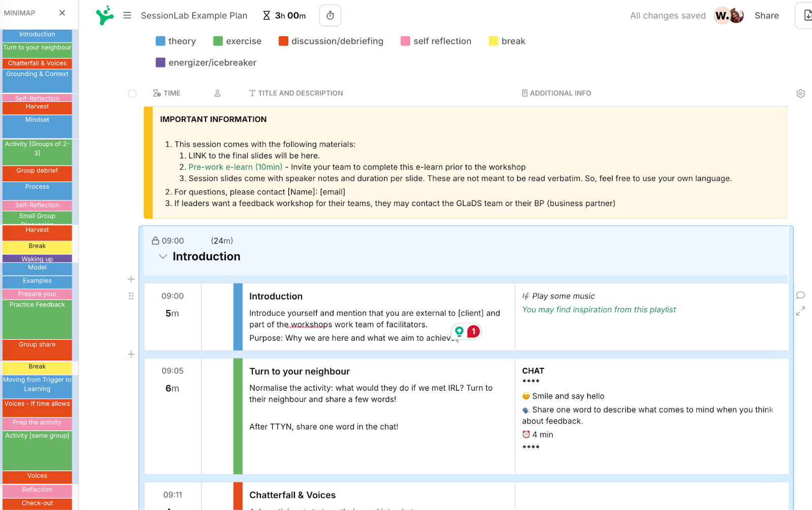Click the plus icon to add a block
The width and height of the screenshot is (812, 510).
pyautogui.click(x=131, y=279)
